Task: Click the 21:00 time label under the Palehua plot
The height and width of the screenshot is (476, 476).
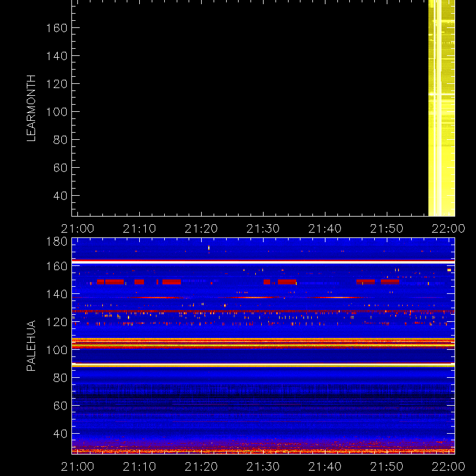Action: [78, 466]
